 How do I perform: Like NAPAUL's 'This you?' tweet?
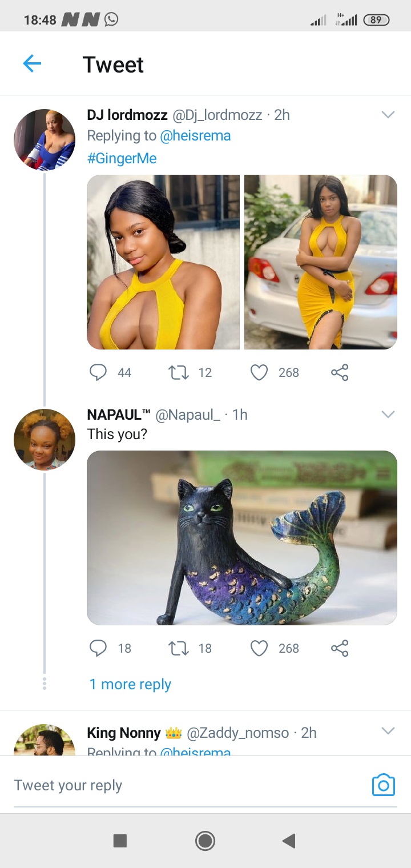[259, 648]
